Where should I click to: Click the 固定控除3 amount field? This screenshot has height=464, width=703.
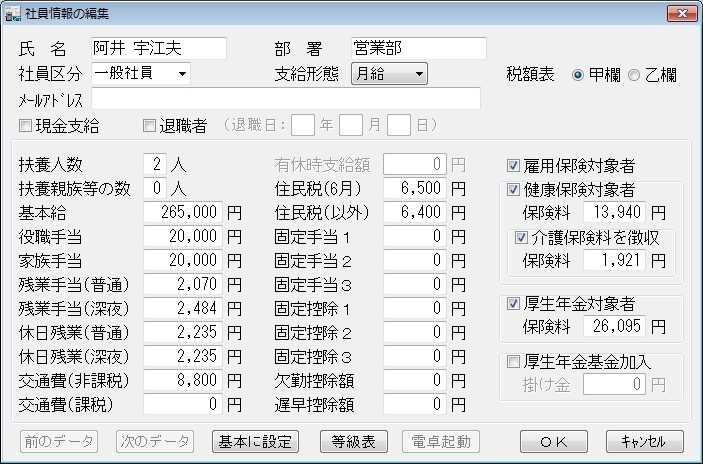click(415, 356)
